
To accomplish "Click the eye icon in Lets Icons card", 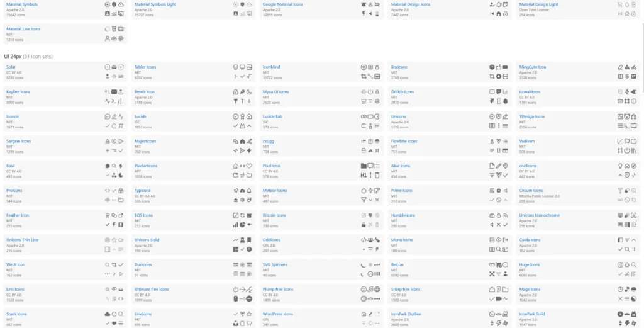I will coord(114,289).
